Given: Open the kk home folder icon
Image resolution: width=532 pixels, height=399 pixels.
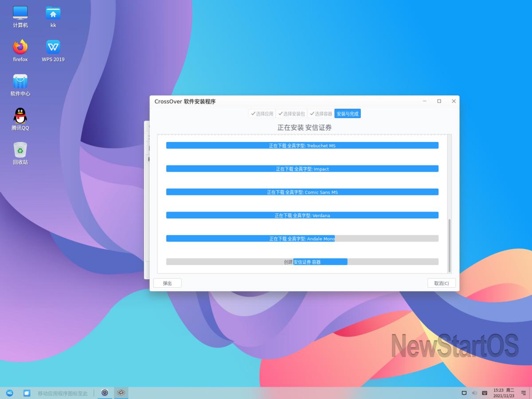Looking at the screenshot, I should coord(53,17).
